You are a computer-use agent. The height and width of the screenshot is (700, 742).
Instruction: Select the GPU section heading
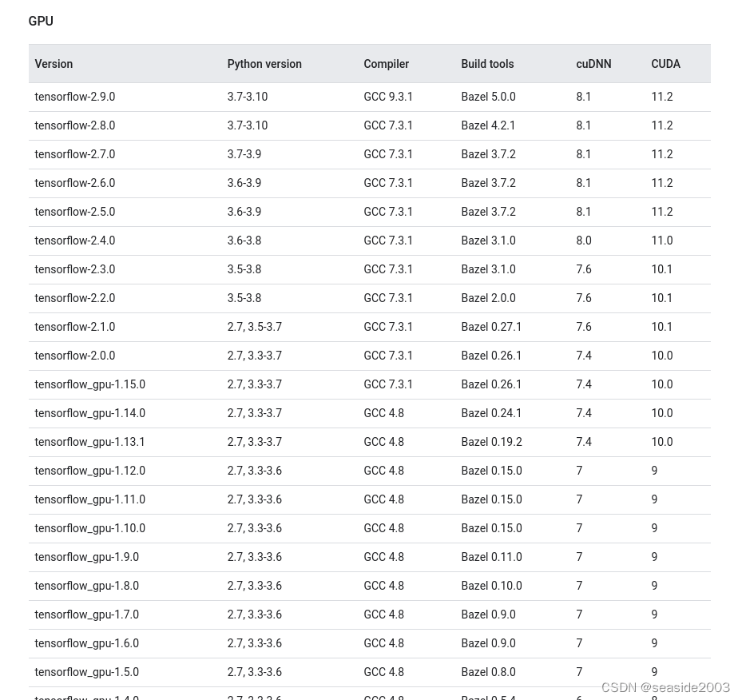41,22
